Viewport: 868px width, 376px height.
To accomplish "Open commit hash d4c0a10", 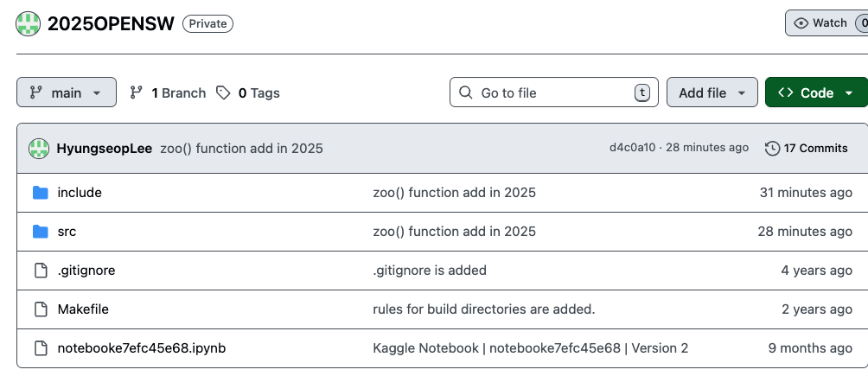I will tap(632, 148).
